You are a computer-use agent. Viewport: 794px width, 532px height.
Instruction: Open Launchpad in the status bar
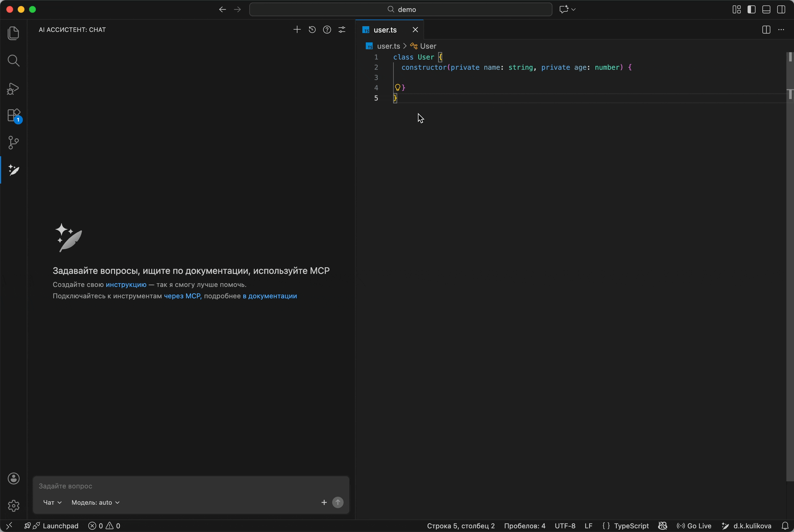(x=51, y=526)
